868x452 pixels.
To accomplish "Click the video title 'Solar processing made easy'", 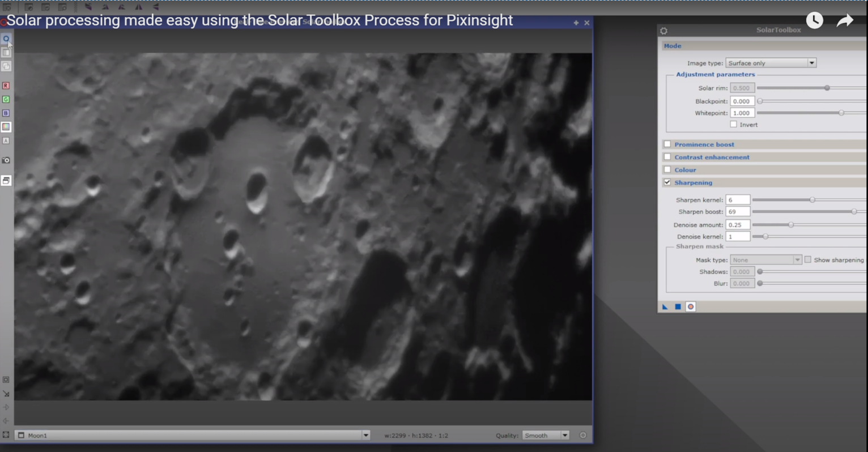I will tap(259, 20).
